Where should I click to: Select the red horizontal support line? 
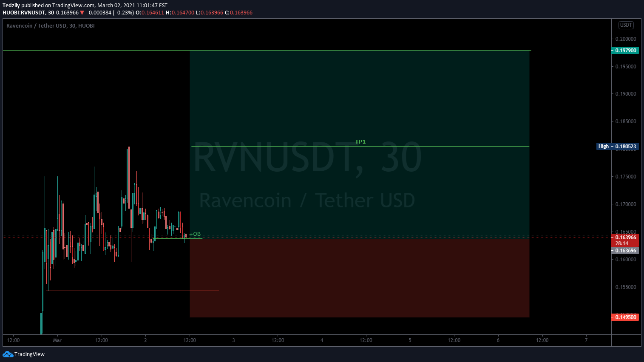133,291
